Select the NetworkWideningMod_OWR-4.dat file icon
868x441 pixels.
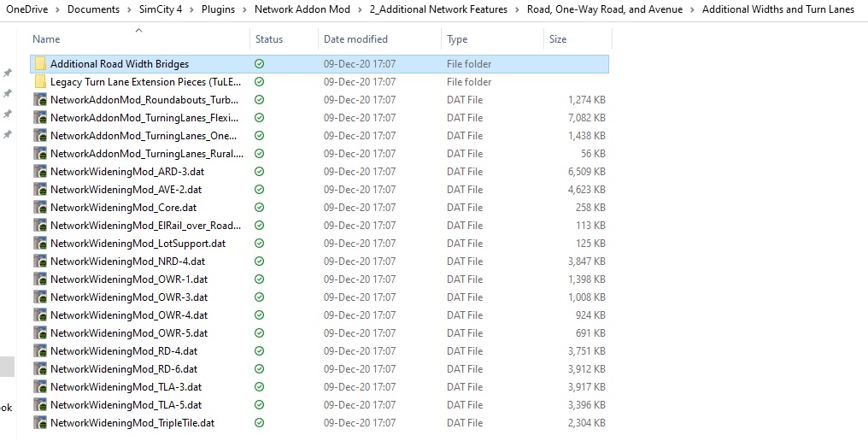coord(40,315)
